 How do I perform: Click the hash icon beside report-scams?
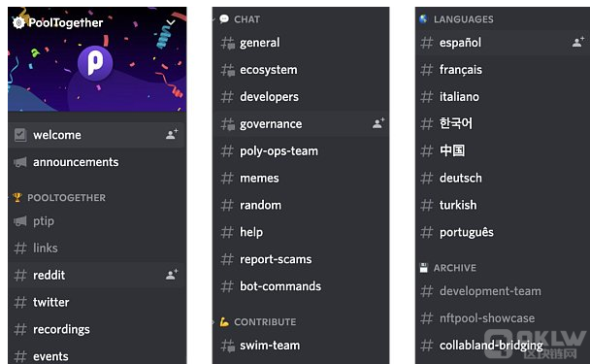227,259
